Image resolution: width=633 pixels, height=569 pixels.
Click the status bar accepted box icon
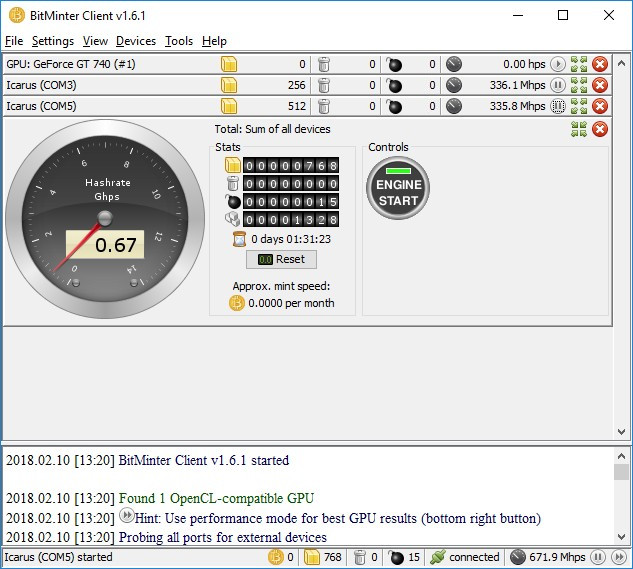click(311, 557)
